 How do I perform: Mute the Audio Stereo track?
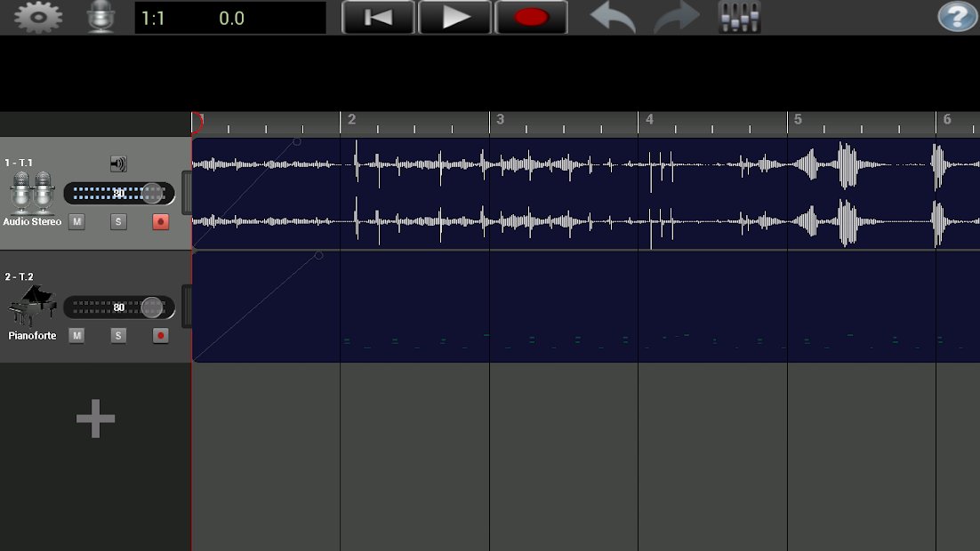click(76, 221)
